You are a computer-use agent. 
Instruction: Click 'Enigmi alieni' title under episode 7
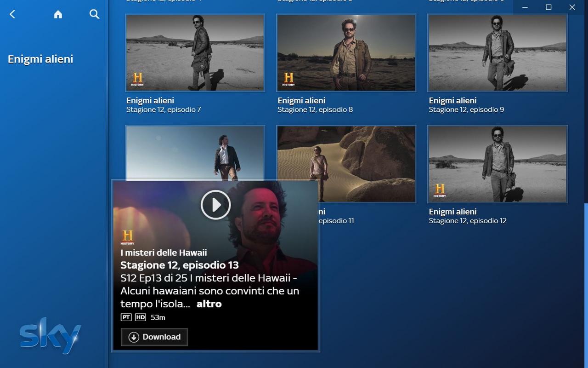150,100
